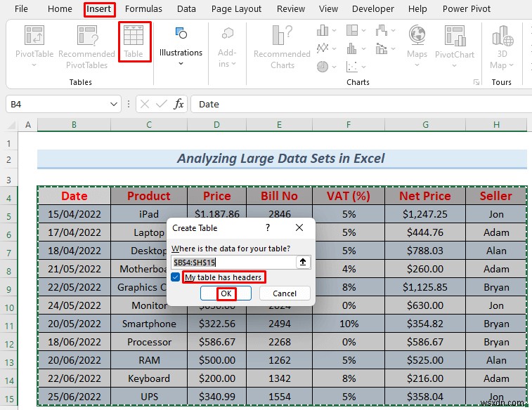The image size is (532, 410).
Task: Open Create Table dialog help
Action: (268, 227)
